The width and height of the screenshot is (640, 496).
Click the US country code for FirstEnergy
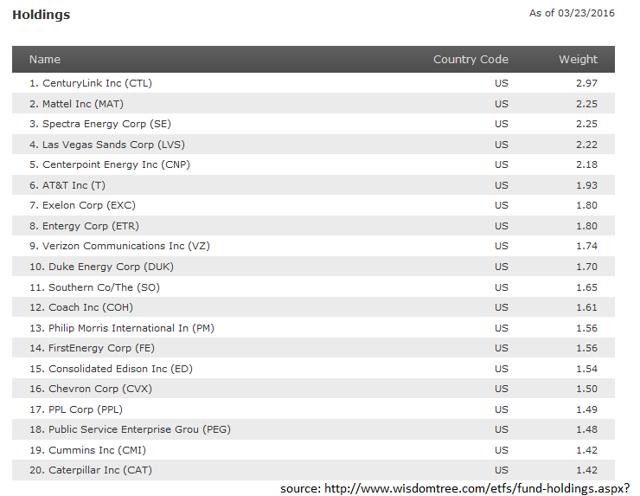pyautogui.click(x=502, y=348)
